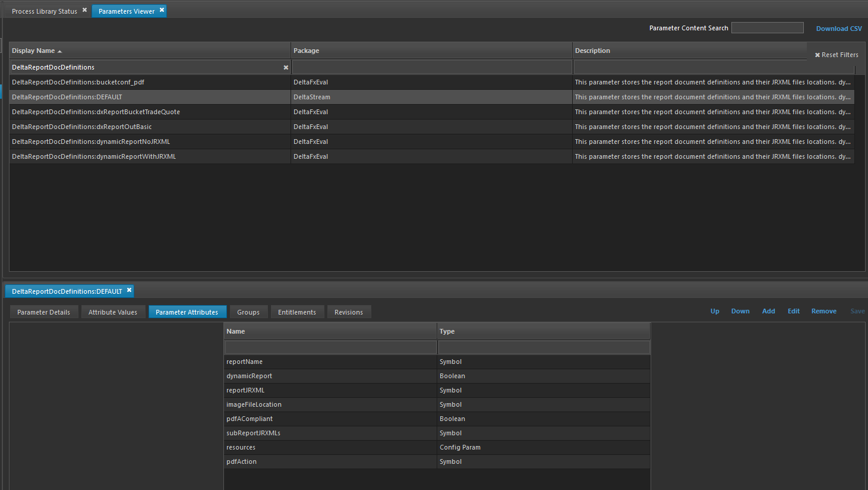The image size is (868, 490).
Task: Select the pdfACompliant attribute row
Action: coord(437,419)
